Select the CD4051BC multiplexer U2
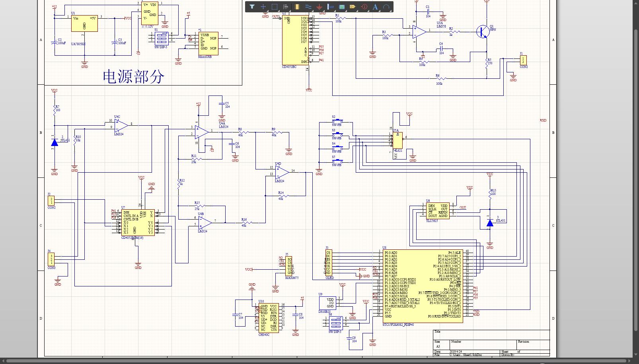 [295, 41]
